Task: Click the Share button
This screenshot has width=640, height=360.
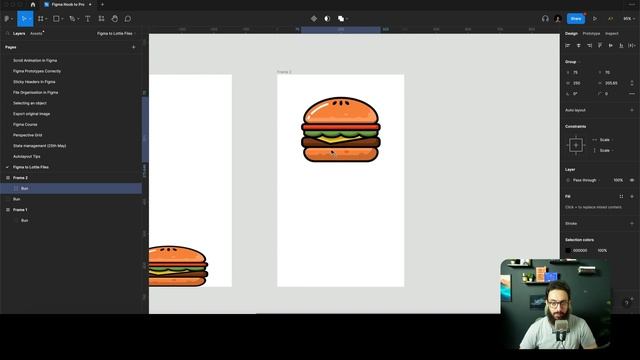Action: 576,19
